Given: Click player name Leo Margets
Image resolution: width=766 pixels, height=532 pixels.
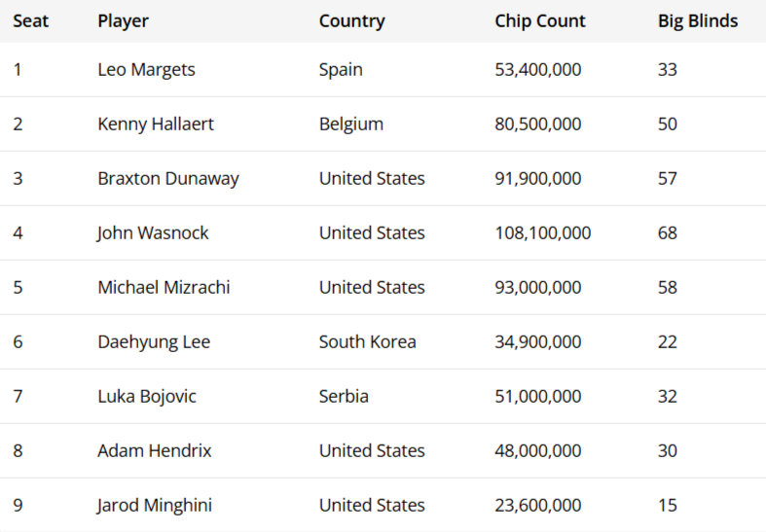Looking at the screenshot, I should point(146,70).
